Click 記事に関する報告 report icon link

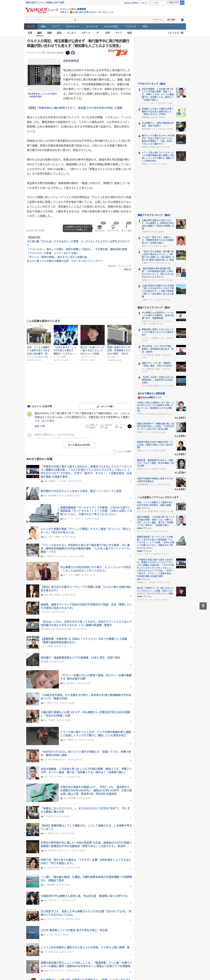point(36,230)
